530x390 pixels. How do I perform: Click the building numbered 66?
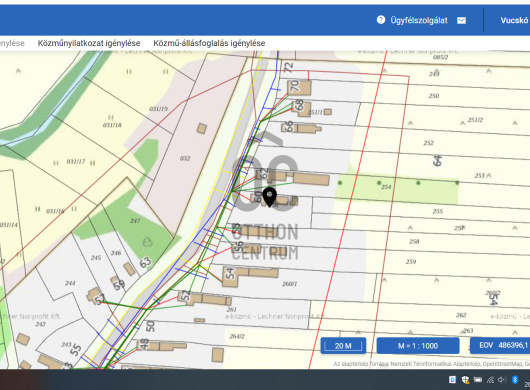[x=301, y=128]
